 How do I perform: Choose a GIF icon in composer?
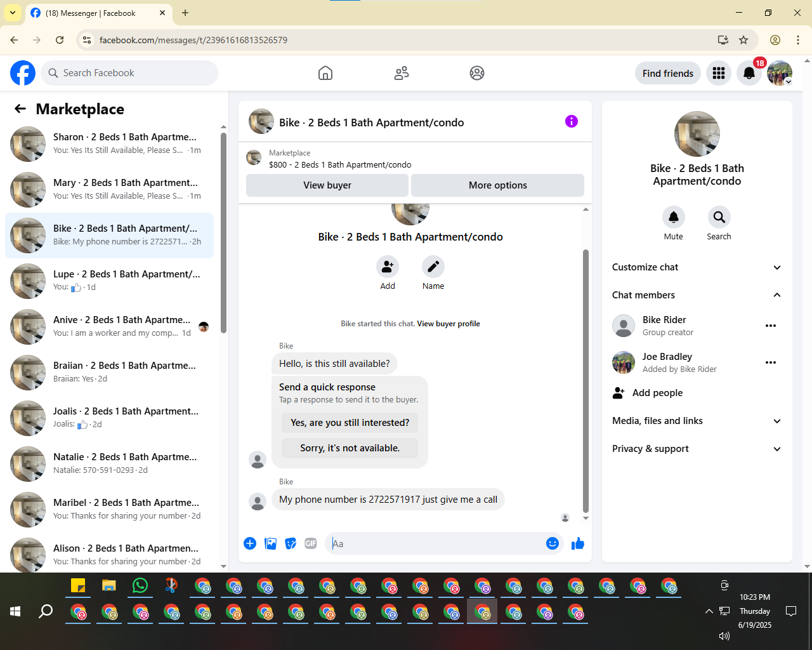click(x=311, y=543)
